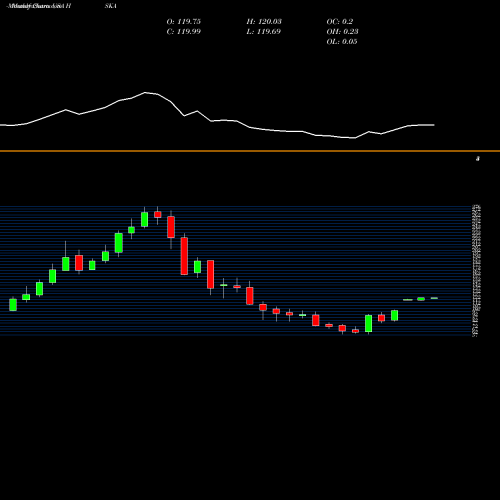Click the orange horizontal divider line
Viewport: 500px width, 500px height.
coord(250,151)
